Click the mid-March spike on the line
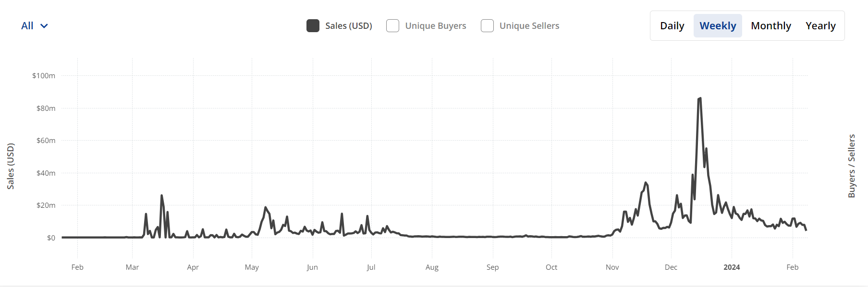The width and height of the screenshot is (868, 287). 162,195
